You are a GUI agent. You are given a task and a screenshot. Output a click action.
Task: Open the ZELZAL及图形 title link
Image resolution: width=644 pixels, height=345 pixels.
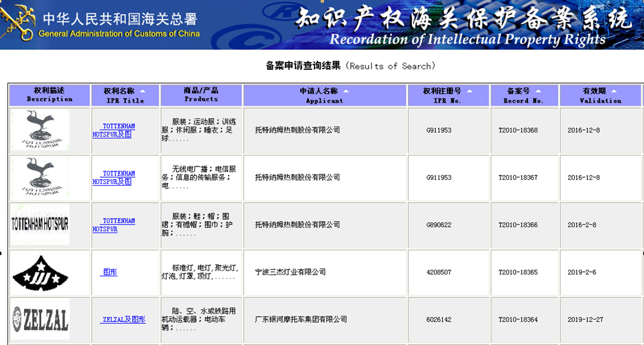tap(123, 320)
